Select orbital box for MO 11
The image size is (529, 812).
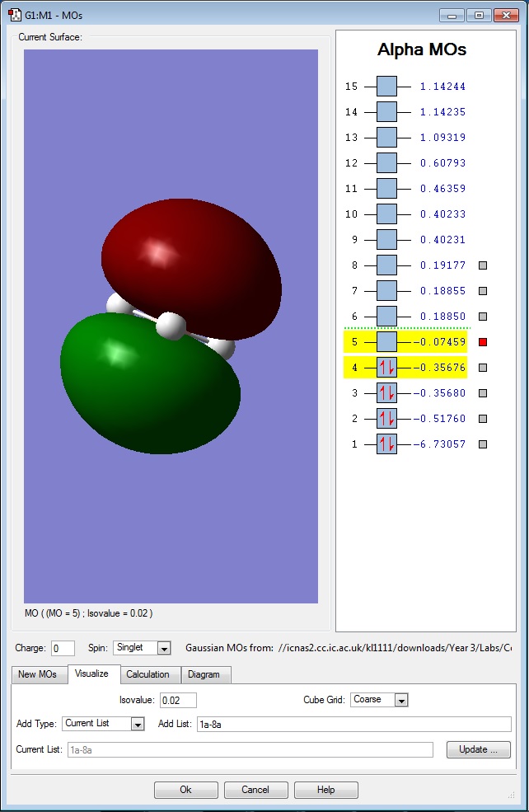tap(386, 189)
